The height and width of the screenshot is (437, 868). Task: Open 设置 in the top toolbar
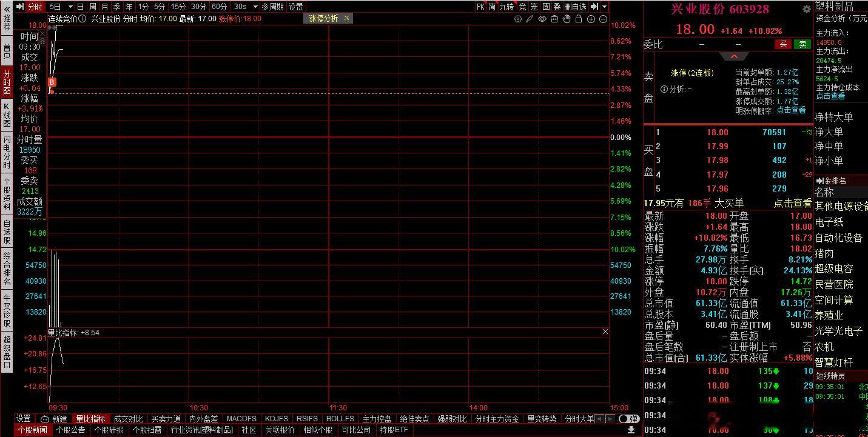(295, 7)
